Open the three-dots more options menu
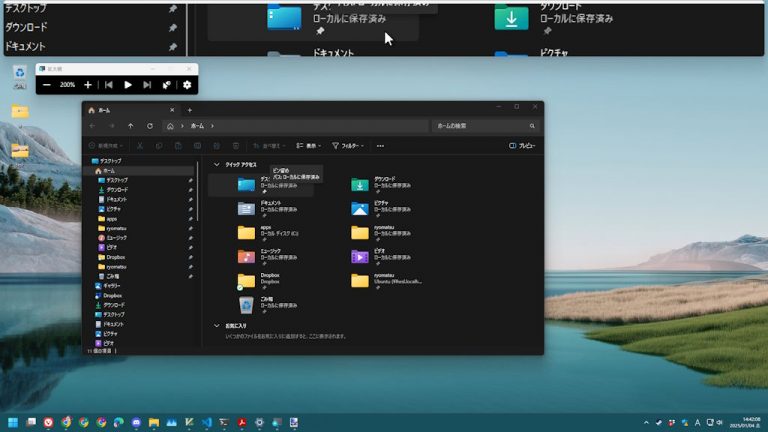Screen dimensions: 768x432 click(381, 145)
